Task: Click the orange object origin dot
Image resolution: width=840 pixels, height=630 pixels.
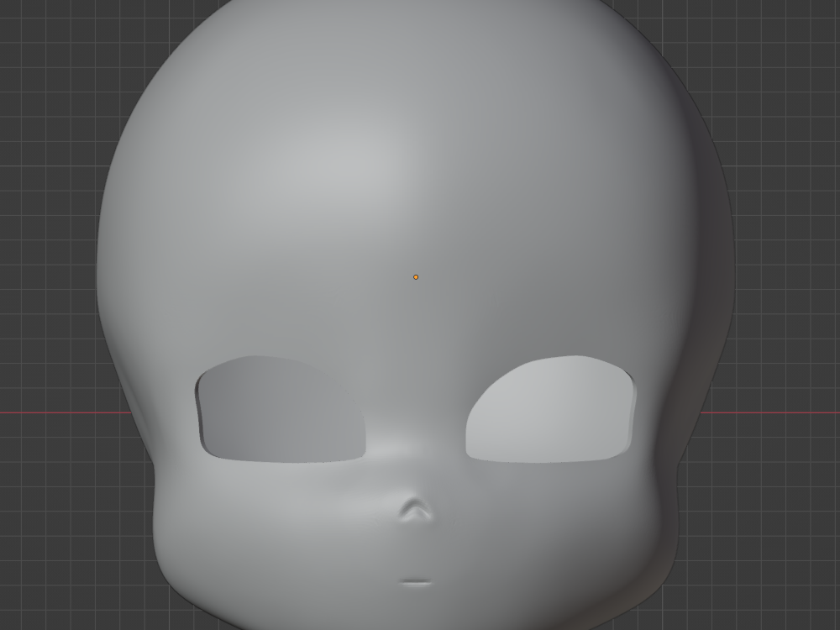Action: tap(416, 277)
